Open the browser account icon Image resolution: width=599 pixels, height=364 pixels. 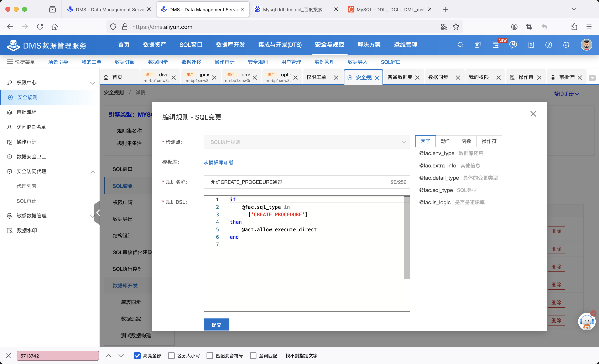[514, 27]
